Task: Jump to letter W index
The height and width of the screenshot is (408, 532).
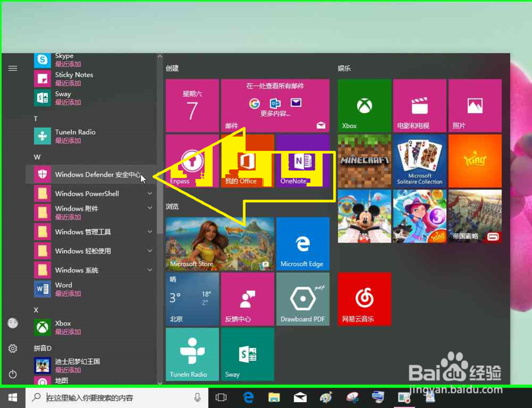Action: 37,157
